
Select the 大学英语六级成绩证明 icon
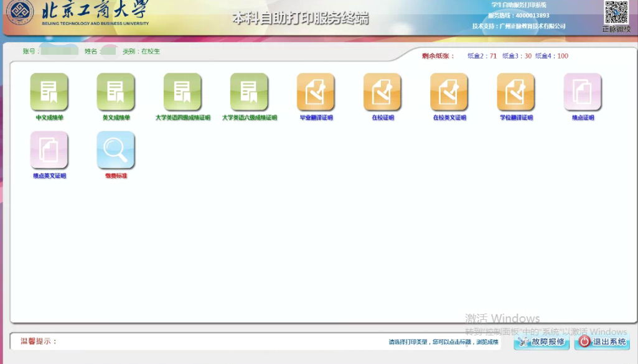click(249, 91)
